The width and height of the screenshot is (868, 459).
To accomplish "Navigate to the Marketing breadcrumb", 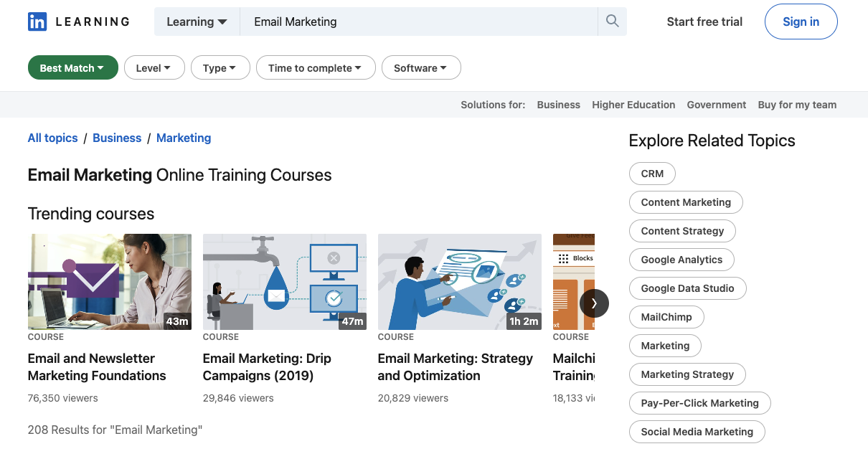I will pyautogui.click(x=183, y=138).
